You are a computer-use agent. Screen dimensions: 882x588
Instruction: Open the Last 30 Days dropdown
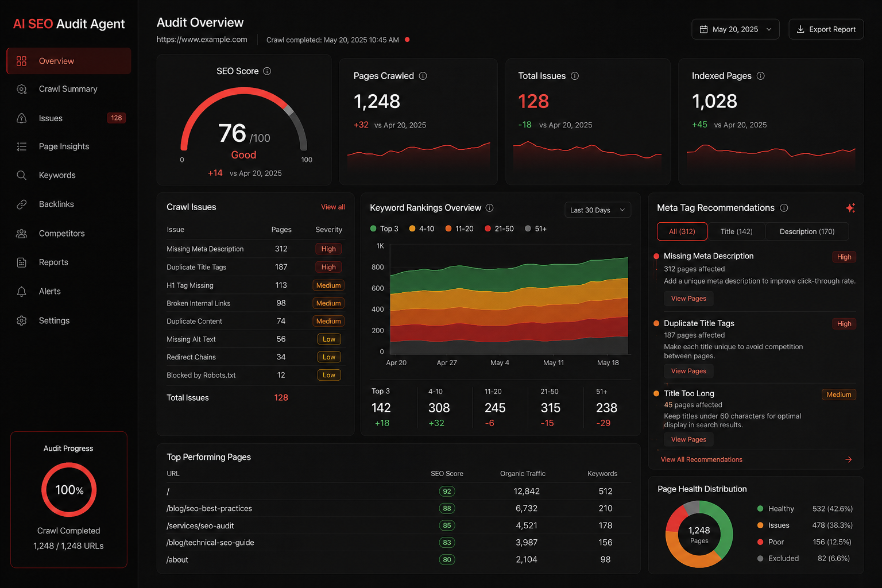(598, 210)
